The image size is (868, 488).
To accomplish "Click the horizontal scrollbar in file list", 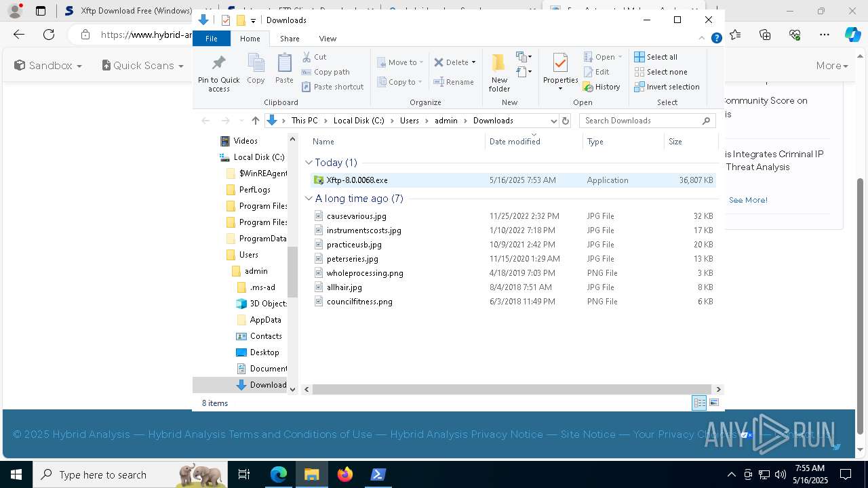I will coord(512,390).
